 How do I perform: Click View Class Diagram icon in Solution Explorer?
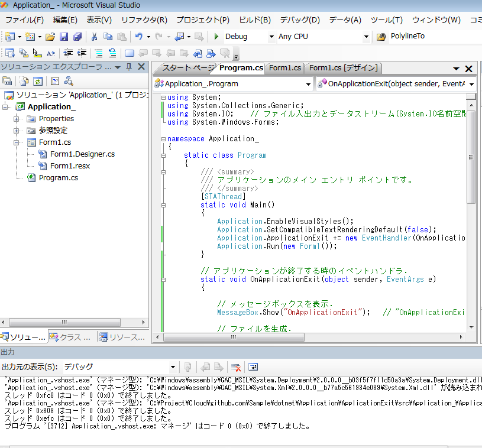(x=68, y=81)
